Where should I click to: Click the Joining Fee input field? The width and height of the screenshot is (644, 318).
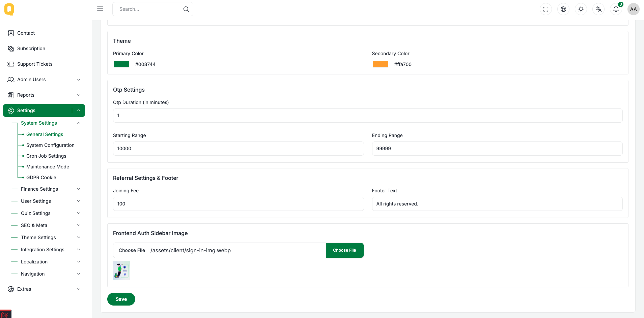[238, 204]
